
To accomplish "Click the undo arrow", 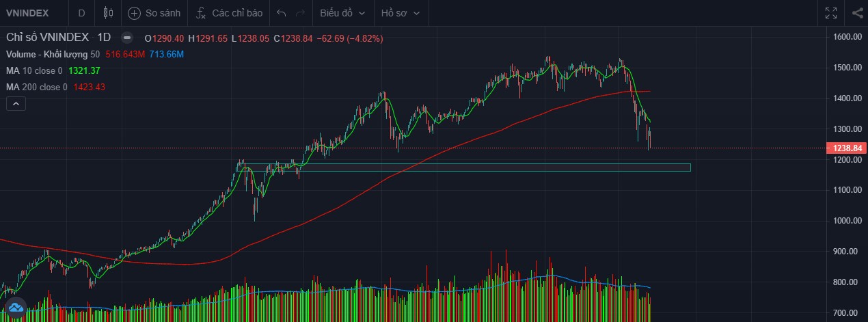I will (282, 13).
